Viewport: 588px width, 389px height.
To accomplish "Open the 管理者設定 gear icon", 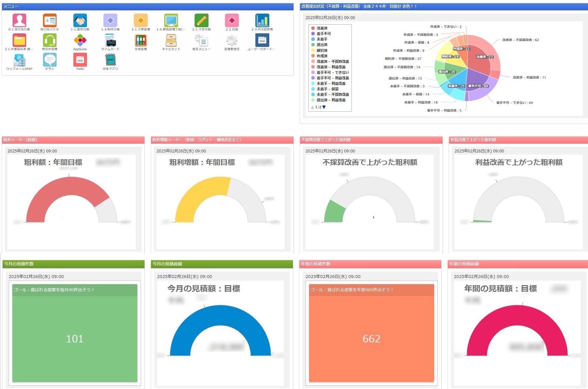I will coord(232,41).
